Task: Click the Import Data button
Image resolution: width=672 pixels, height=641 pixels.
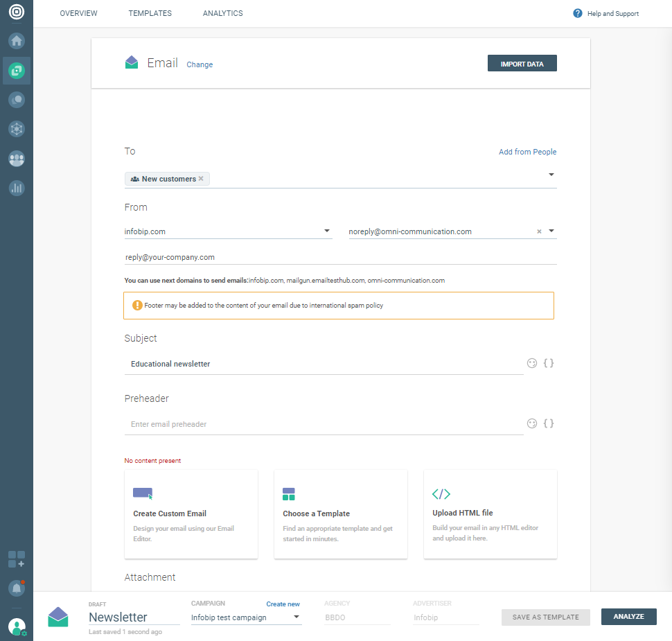Action: tap(522, 64)
